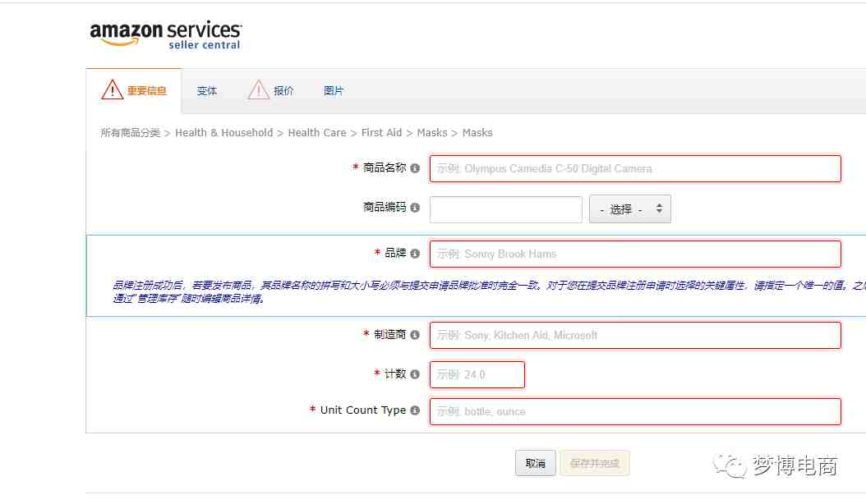
Task: Click the 取消 button
Action: [535, 463]
